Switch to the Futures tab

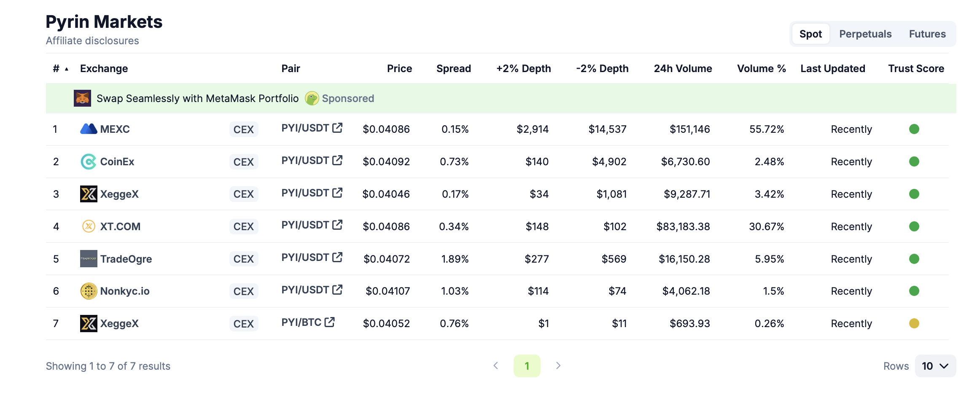pos(927,34)
